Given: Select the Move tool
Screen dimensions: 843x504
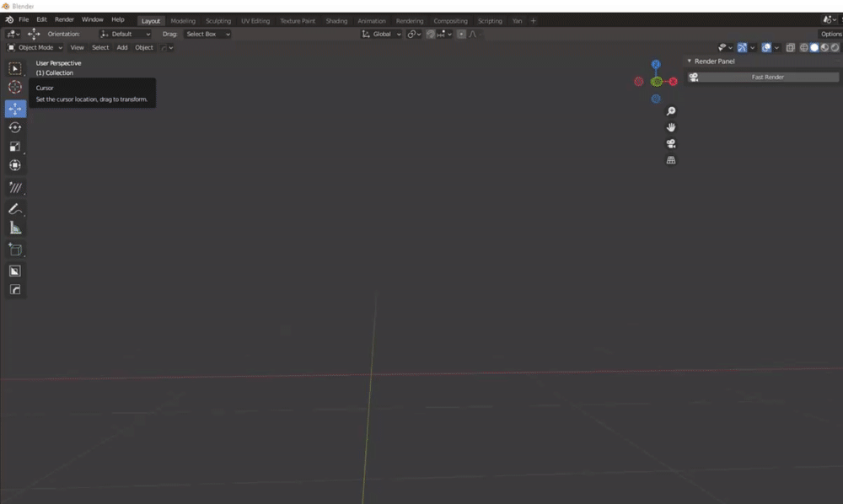Looking at the screenshot, I should (x=15, y=109).
